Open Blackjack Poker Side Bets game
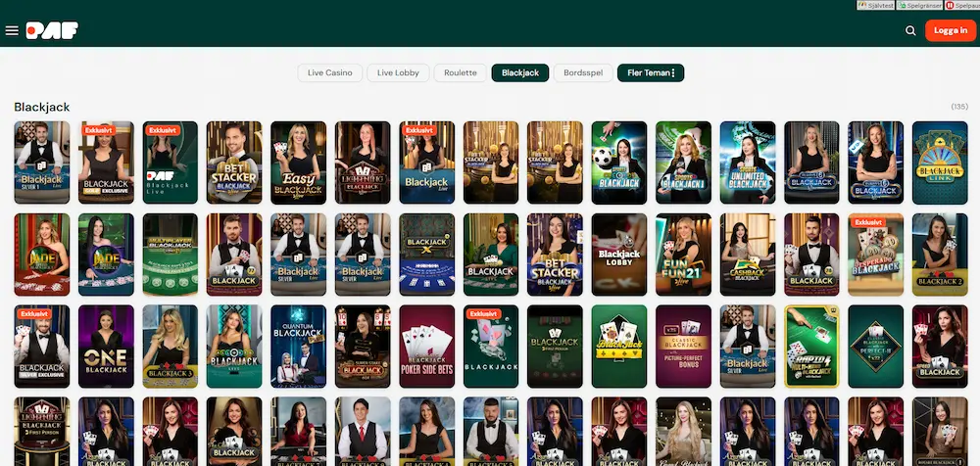The image size is (980, 466). coord(427,346)
